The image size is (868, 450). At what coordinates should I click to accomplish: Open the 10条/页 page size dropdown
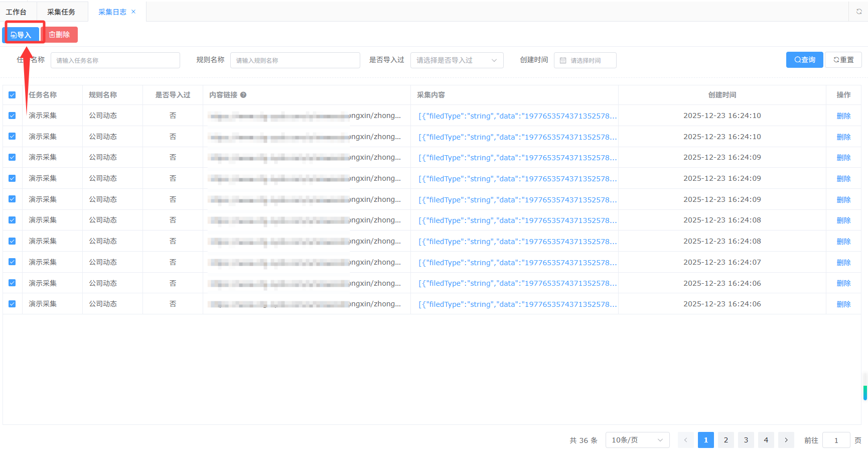tap(637, 440)
